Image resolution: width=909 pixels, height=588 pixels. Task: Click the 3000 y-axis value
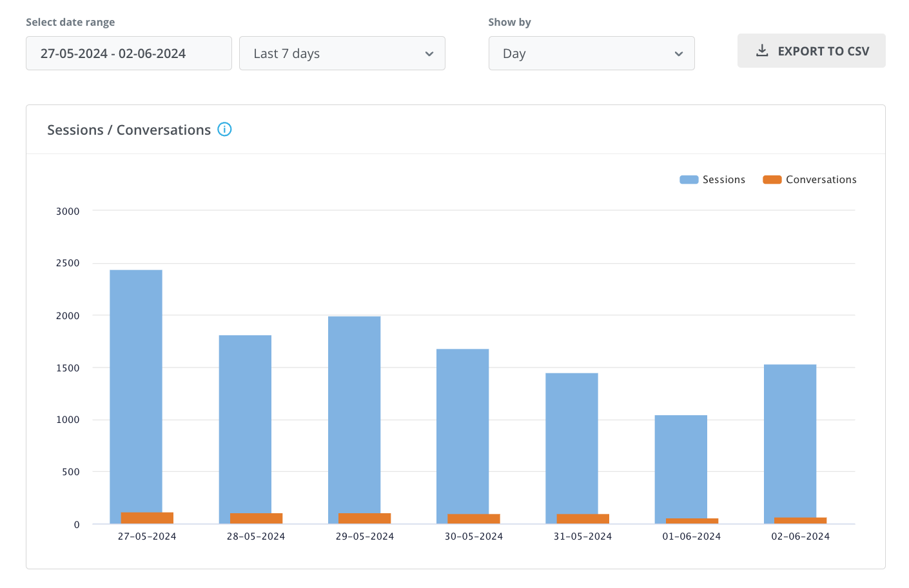(68, 211)
